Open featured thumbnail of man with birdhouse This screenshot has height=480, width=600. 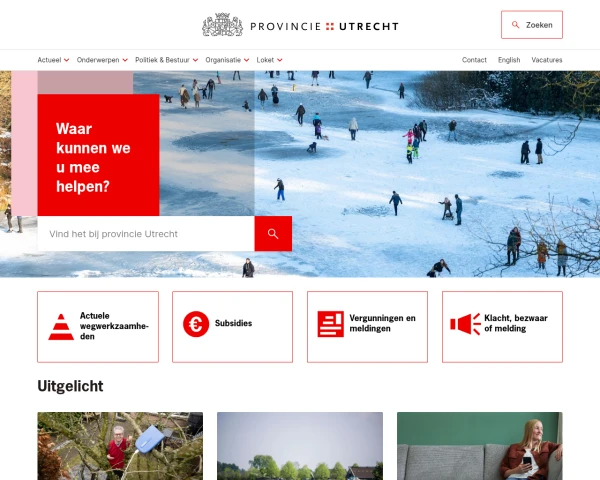(x=120, y=446)
